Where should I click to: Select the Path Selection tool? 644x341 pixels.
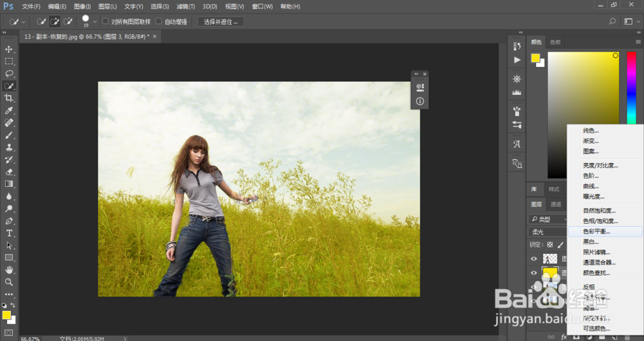(x=8, y=246)
